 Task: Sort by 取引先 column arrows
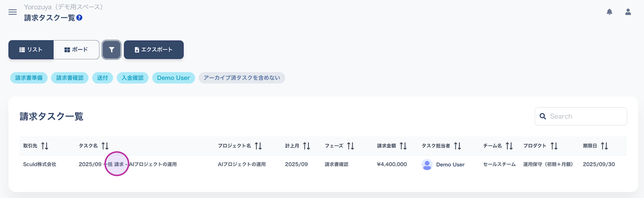tap(45, 146)
